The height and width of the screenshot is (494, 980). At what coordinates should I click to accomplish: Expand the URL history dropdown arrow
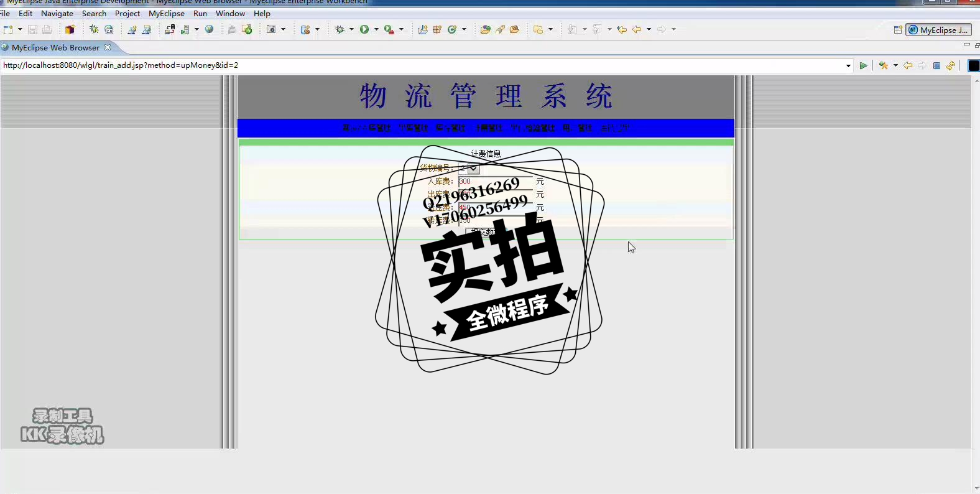click(x=849, y=65)
